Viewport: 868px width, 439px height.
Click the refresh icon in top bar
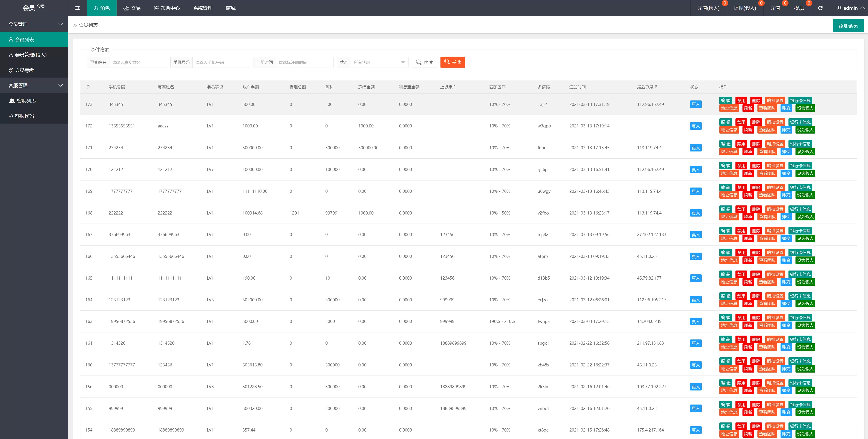[x=820, y=8]
